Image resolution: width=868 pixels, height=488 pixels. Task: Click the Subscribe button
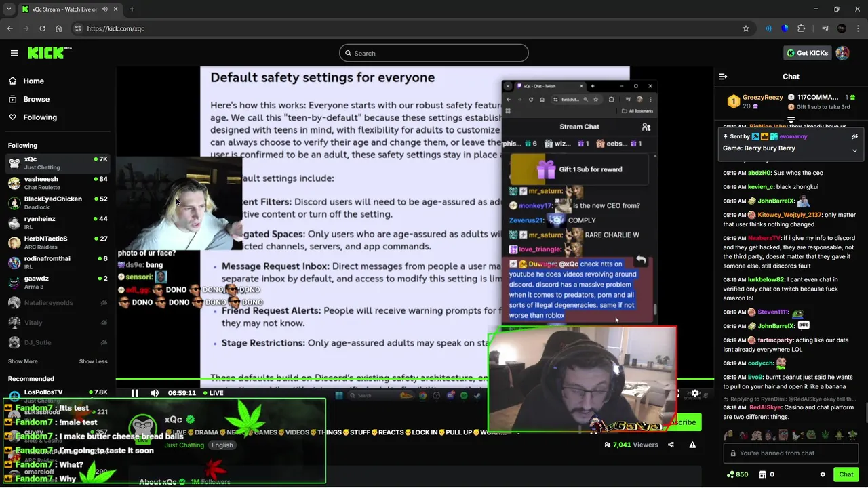pyautogui.click(x=685, y=422)
